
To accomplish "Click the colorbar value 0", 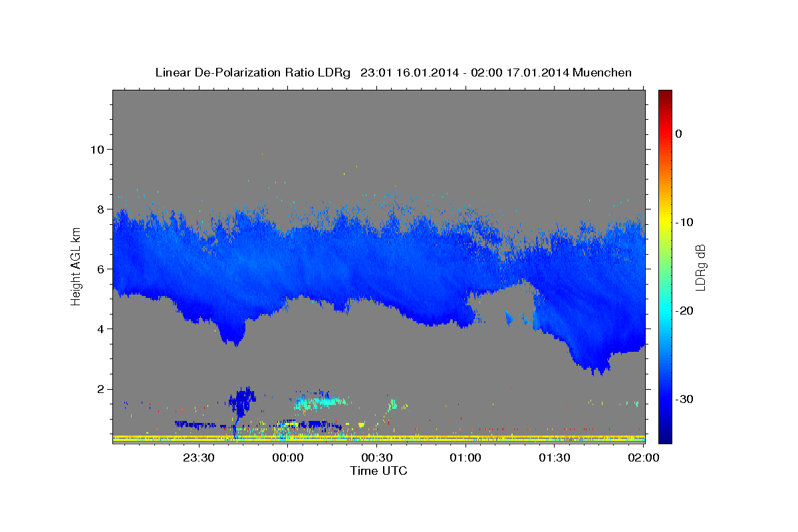I will pos(679,134).
